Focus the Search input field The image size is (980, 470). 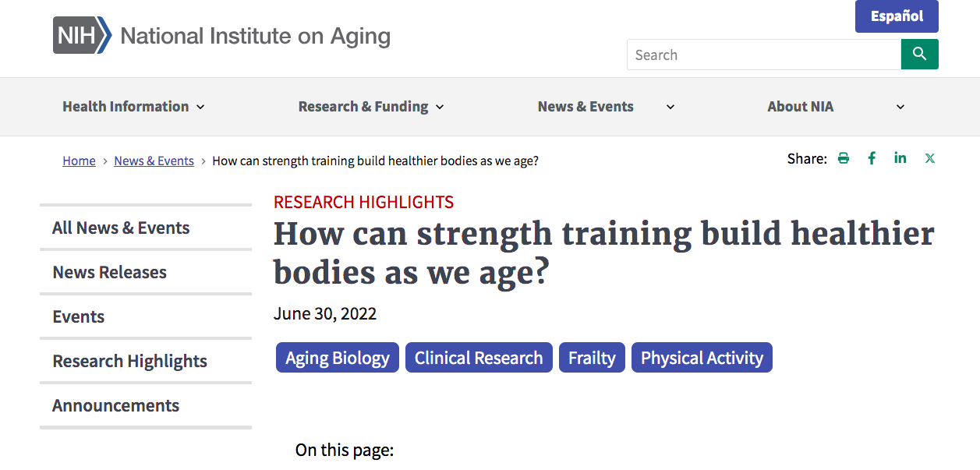764,55
